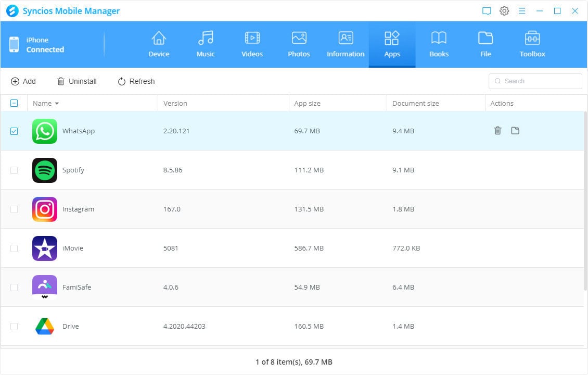Check the Spotify checkbox

coord(14,170)
